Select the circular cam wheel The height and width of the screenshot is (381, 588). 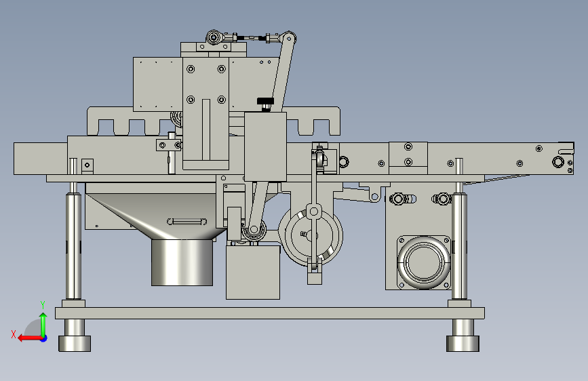[x=311, y=236]
